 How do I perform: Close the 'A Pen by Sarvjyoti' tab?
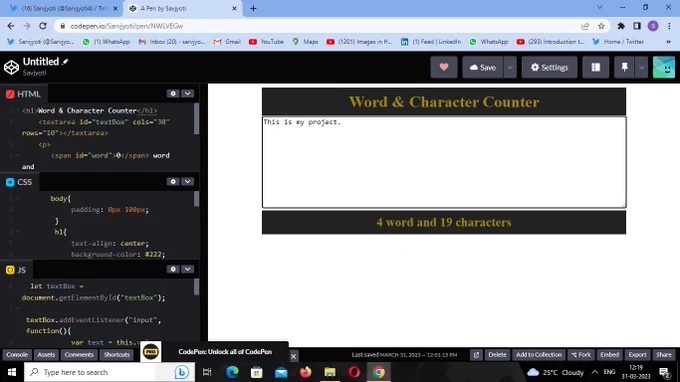tap(234, 8)
